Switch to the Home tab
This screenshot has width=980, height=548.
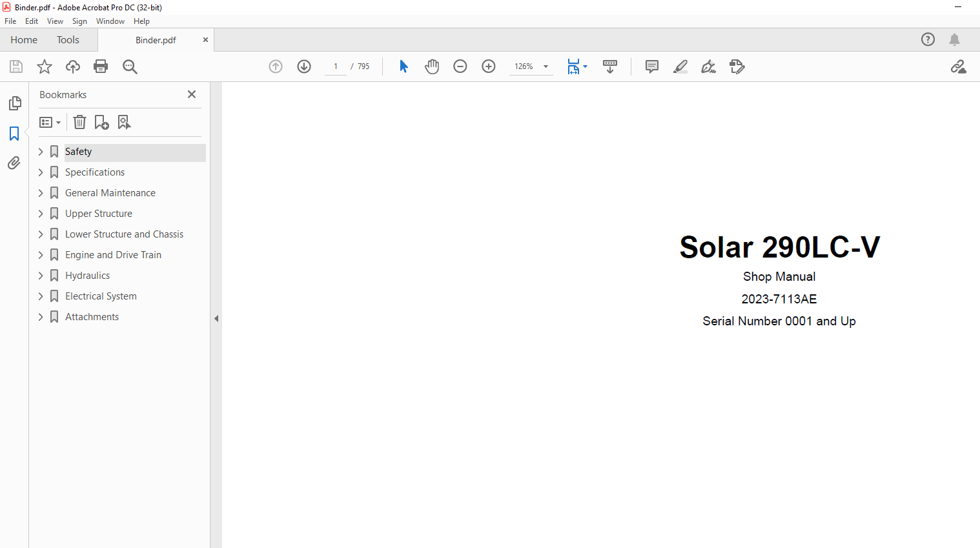coord(24,40)
